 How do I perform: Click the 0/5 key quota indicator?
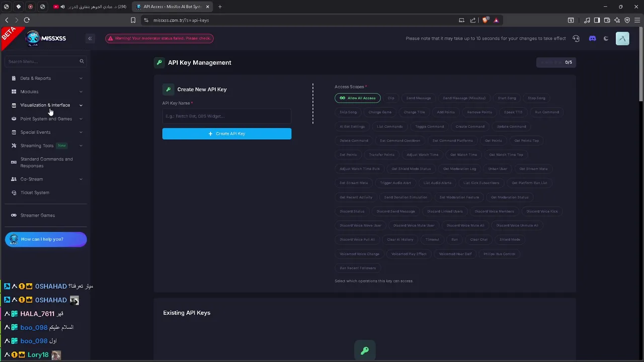[x=556, y=62]
